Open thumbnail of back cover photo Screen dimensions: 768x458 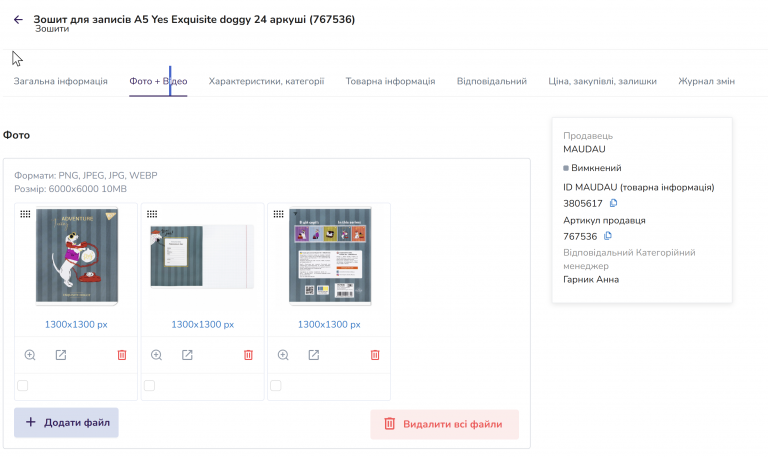[330, 256]
